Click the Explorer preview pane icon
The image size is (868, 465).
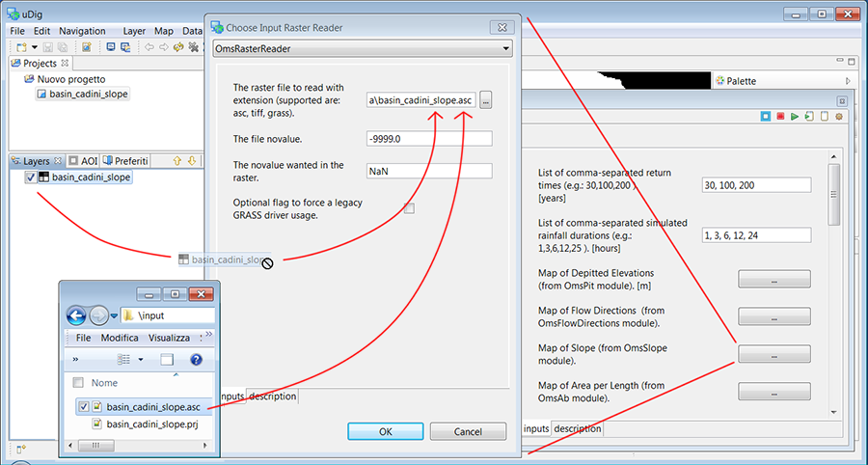click(x=167, y=360)
